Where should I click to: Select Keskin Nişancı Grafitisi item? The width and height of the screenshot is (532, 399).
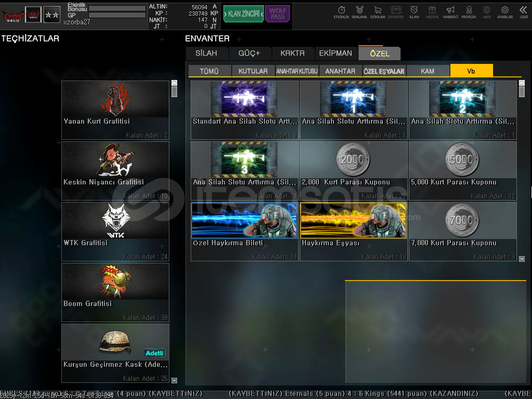pyautogui.click(x=115, y=170)
